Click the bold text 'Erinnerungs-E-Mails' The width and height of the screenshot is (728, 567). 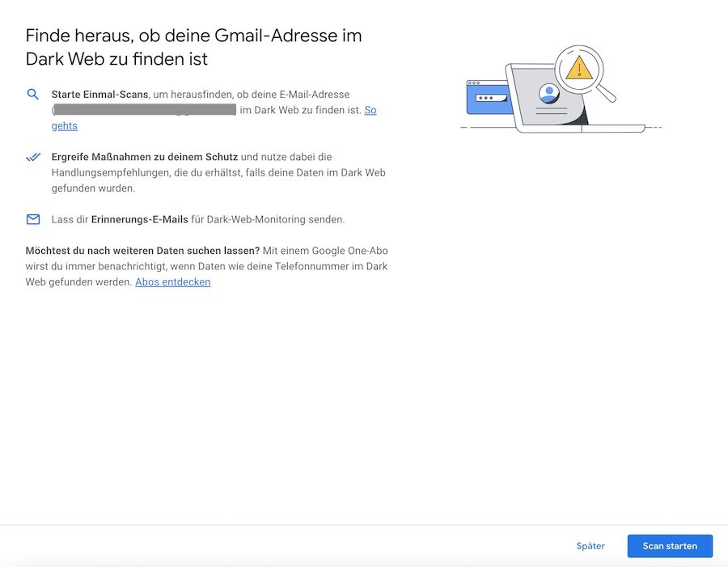140,219
